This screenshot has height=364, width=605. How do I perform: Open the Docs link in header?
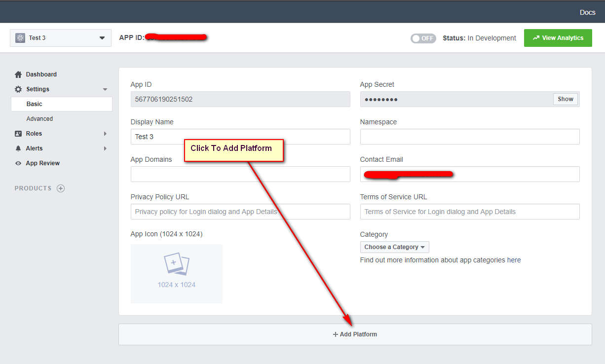(x=587, y=12)
